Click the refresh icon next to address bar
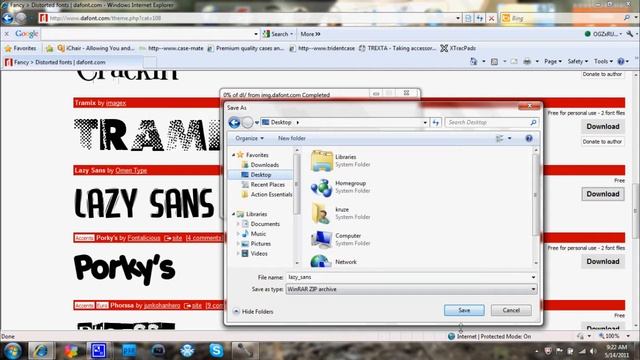640x360 pixels. click(480, 18)
